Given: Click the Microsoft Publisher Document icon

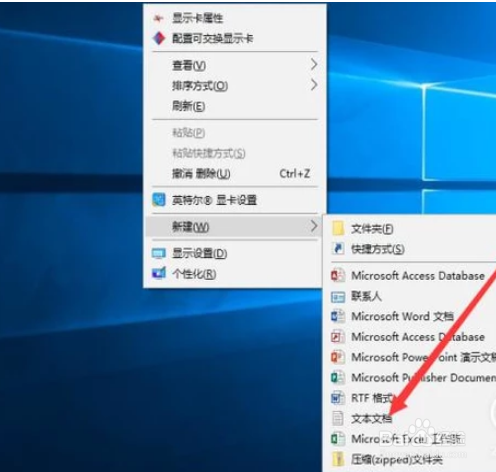Looking at the screenshot, I should tap(338, 377).
